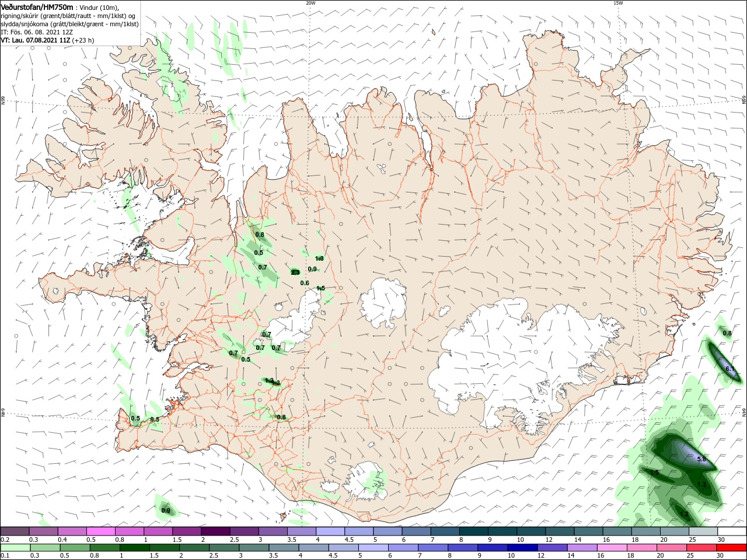
Task: Click the darkest green 1–1.5 rain swatch
Action: [x=135, y=548]
